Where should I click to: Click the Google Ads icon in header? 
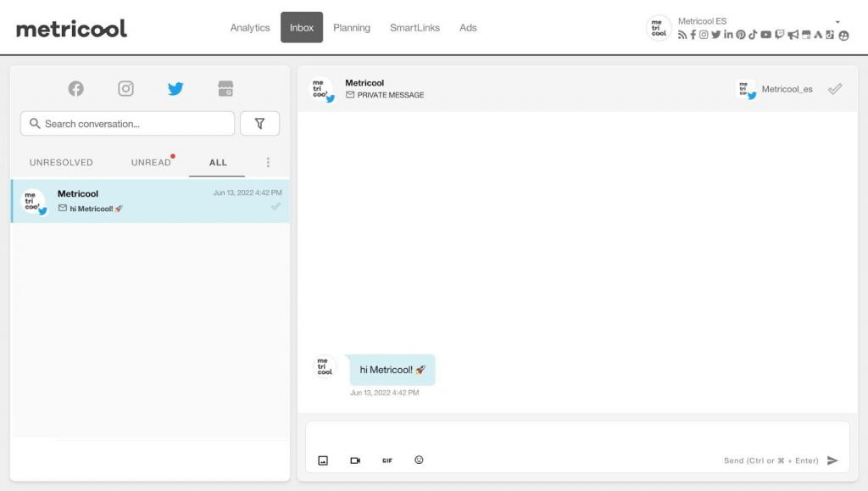pyautogui.click(x=818, y=35)
